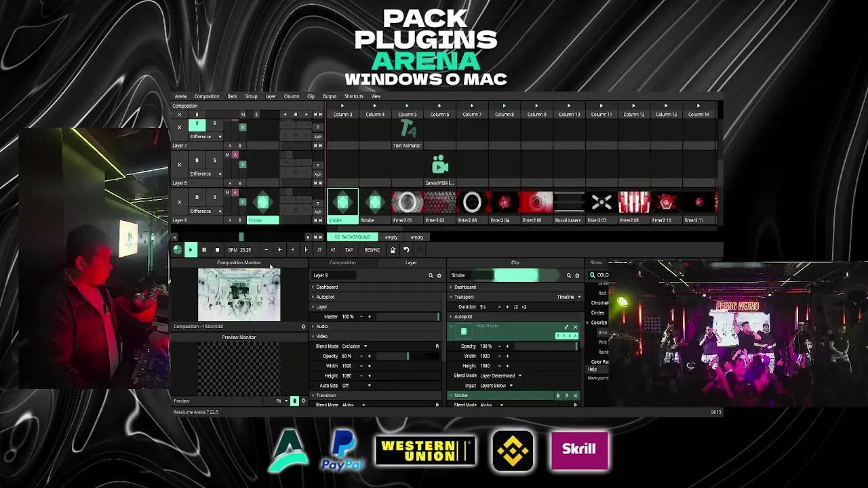868x488 pixels.
Task: Adjust the Layer Master 100% slider
Action: point(408,317)
